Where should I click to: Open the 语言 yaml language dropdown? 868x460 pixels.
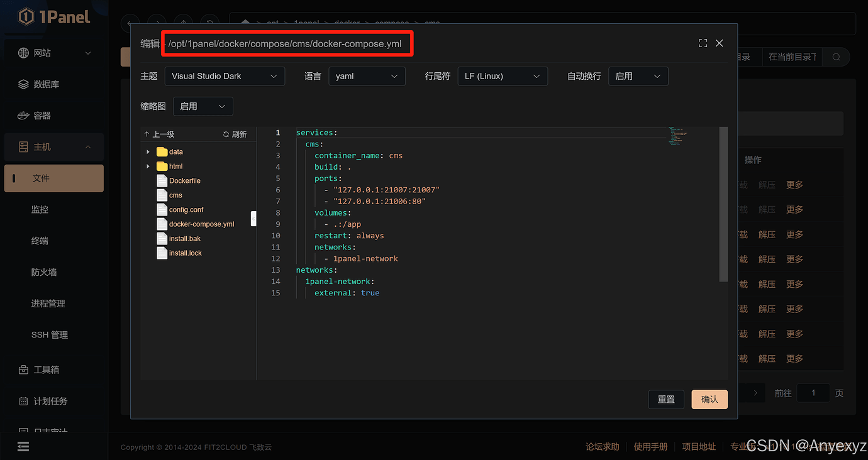[x=367, y=76]
